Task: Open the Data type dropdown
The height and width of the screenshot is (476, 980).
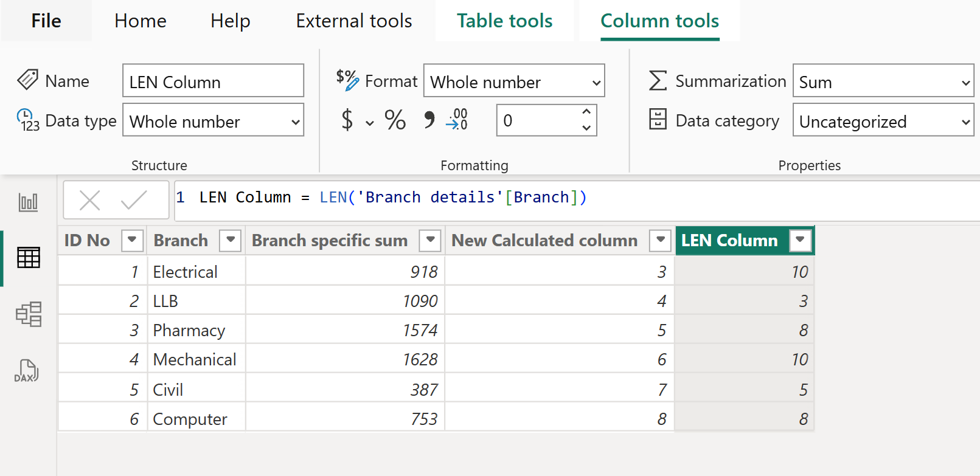Action: point(213,120)
